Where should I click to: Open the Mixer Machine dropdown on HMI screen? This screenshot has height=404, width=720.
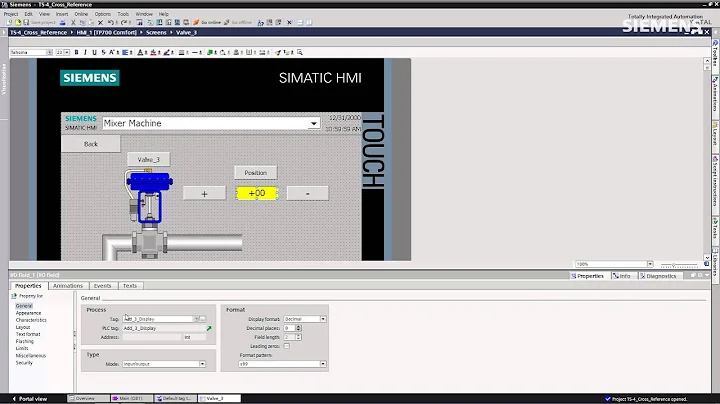[314, 123]
